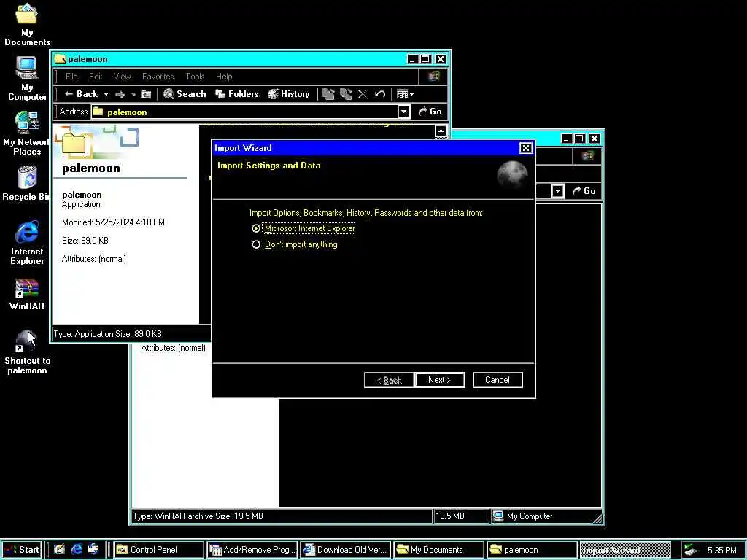The height and width of the screenshot is (560, 747).
Task: Open the File menu
Action: [71, 76]
